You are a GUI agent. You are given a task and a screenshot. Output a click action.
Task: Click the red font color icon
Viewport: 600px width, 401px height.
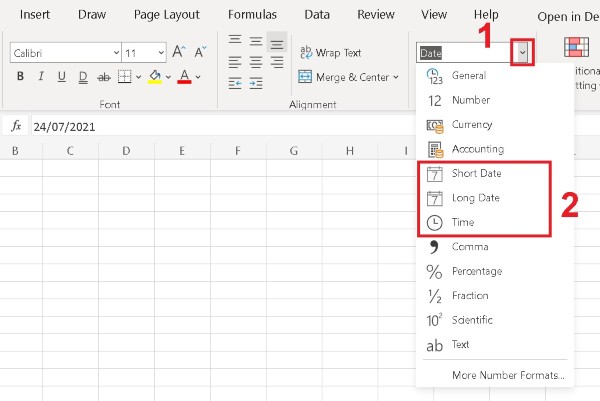coord(184,77)
